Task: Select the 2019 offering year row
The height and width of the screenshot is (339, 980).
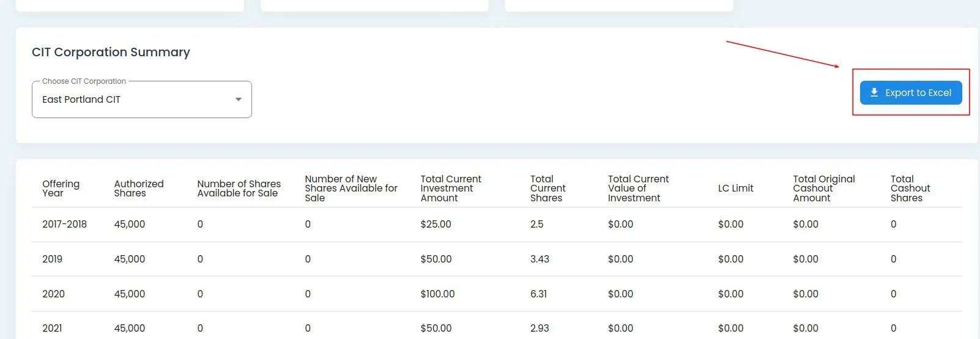Action: tap(52, 259)
